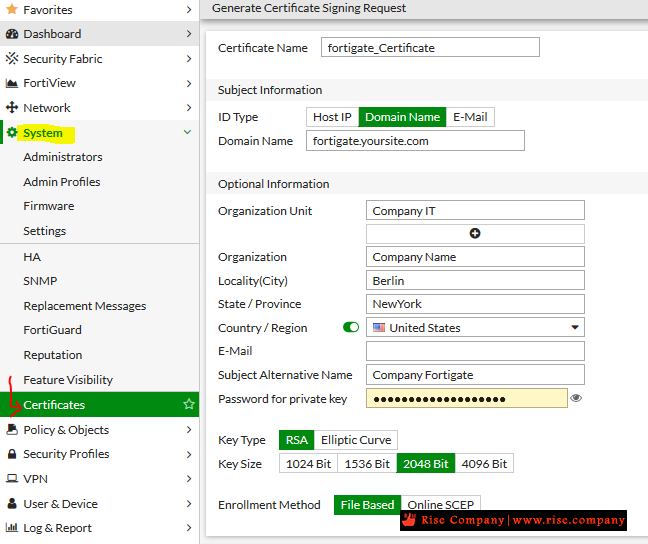
Task: Click the Log & Report chart icon
Action: pyautogui.click(x=12, y=527)
